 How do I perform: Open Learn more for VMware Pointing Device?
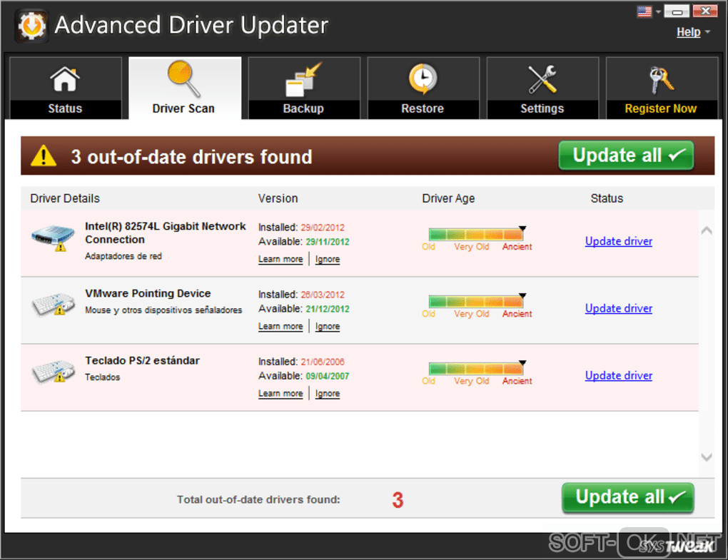click(x=280, y=327)
